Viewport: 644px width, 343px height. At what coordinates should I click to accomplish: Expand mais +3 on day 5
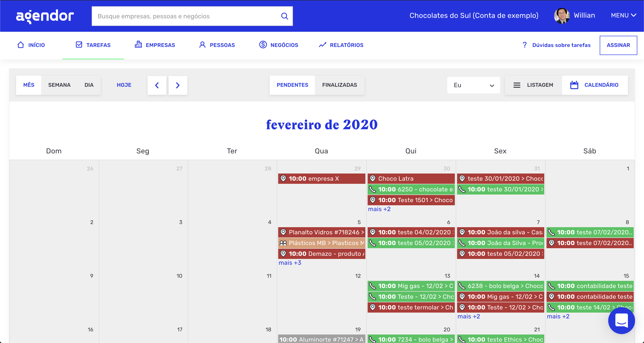click(x=290, y=263)
